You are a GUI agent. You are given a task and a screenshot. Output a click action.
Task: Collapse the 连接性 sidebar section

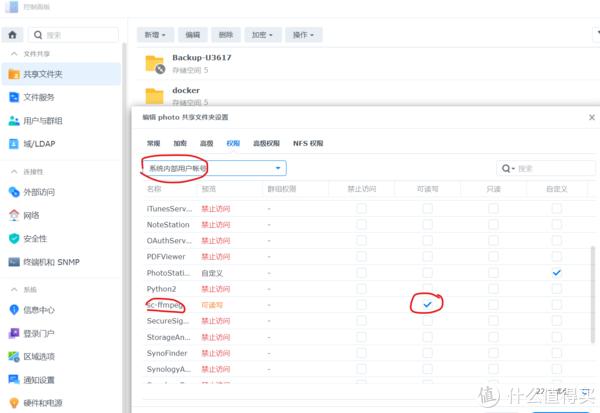[14, 171]
